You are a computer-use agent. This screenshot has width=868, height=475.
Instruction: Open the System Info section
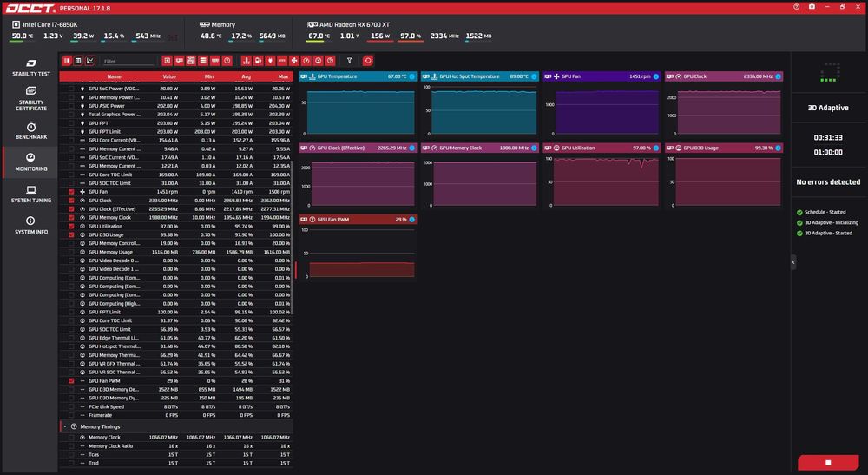tap(31, 225)
